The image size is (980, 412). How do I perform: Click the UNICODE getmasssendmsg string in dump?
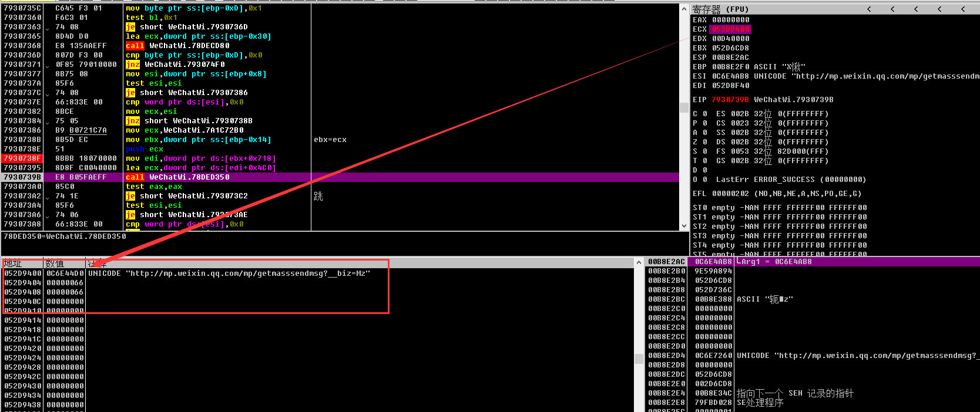(x=229, y=273)
